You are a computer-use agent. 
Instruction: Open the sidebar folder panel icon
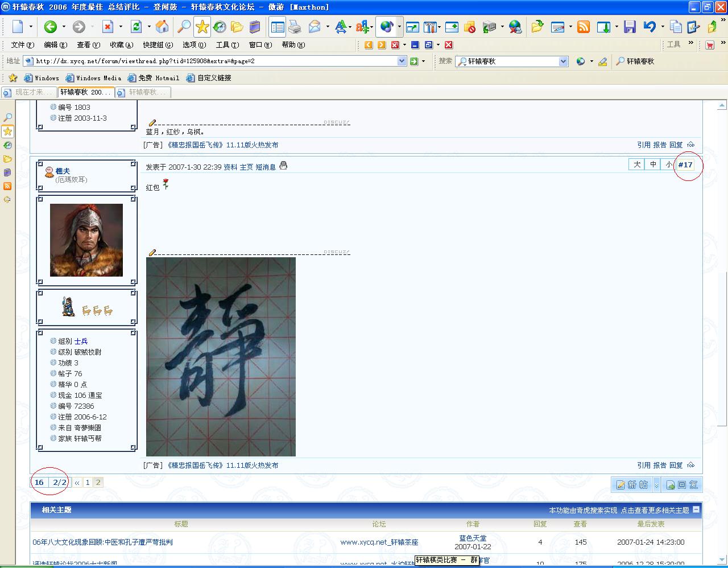(x=7, y=159)
